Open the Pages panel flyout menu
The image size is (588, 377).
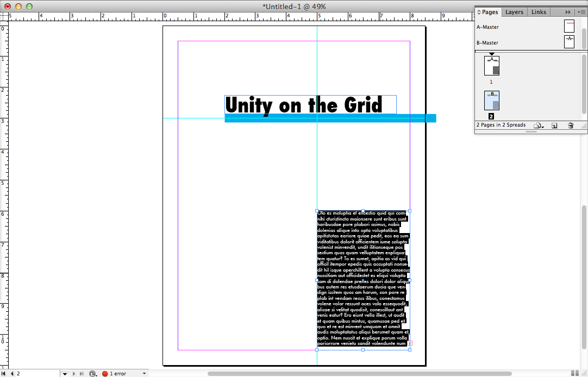click(x=581, y=12)
